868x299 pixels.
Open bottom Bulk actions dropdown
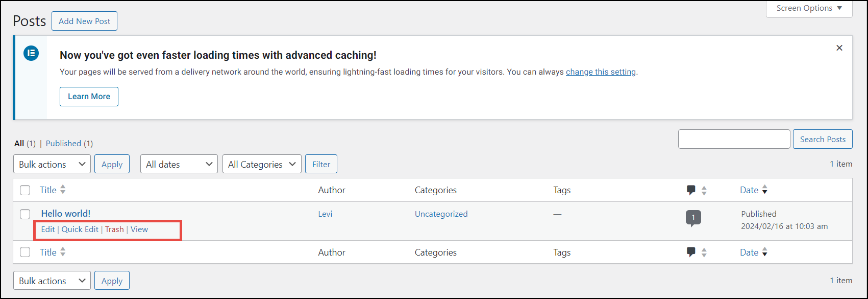(x=52, y=281)
